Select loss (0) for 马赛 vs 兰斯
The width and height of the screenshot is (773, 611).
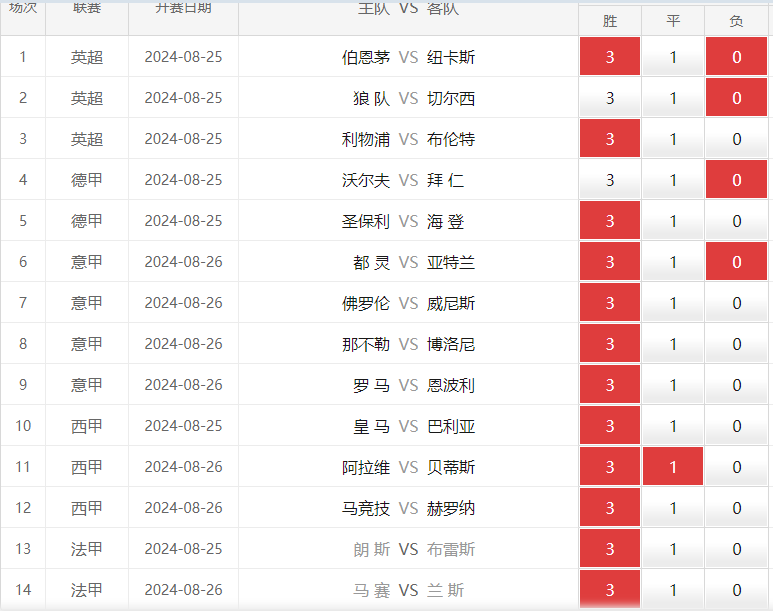point(736,589)
